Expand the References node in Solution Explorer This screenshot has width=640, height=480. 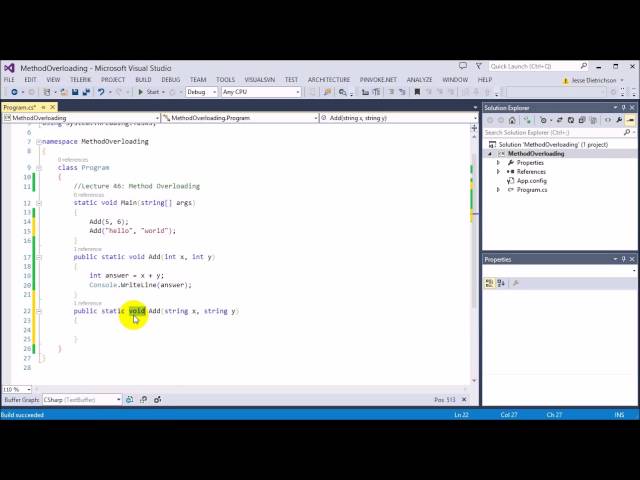pyautogui.click(x=498, y=172)
